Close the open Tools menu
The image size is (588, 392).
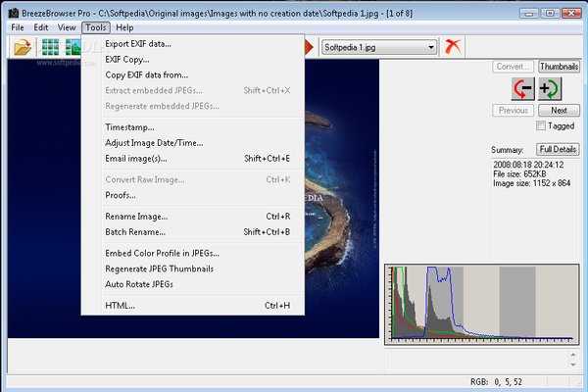click(96, 27)
